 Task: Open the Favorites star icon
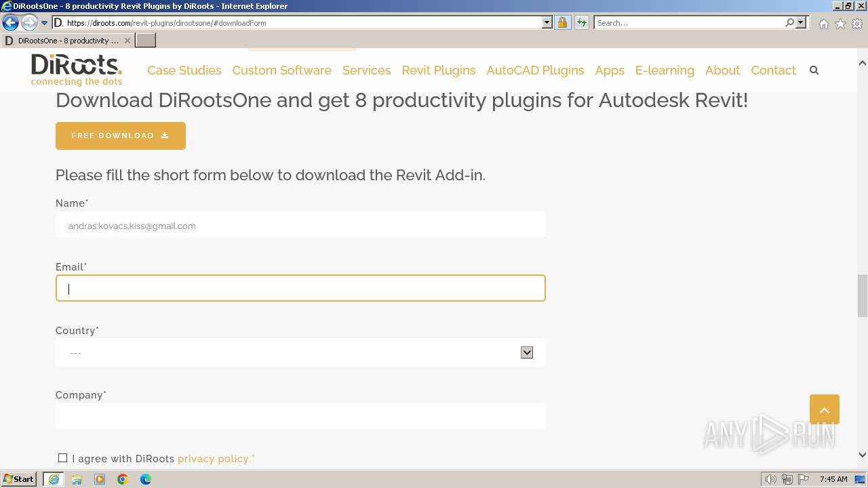pyautogui.click(x=840, y=24)
